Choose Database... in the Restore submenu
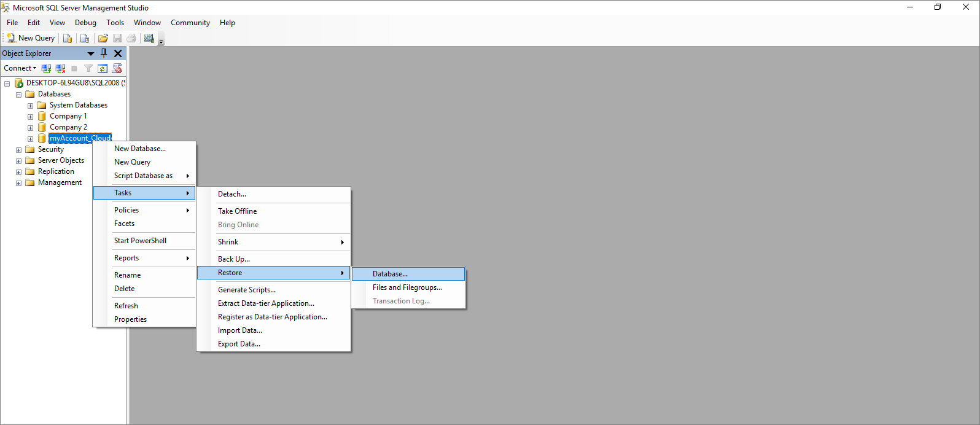The width and height of the screenshot is (980, 425). point(408,274)
